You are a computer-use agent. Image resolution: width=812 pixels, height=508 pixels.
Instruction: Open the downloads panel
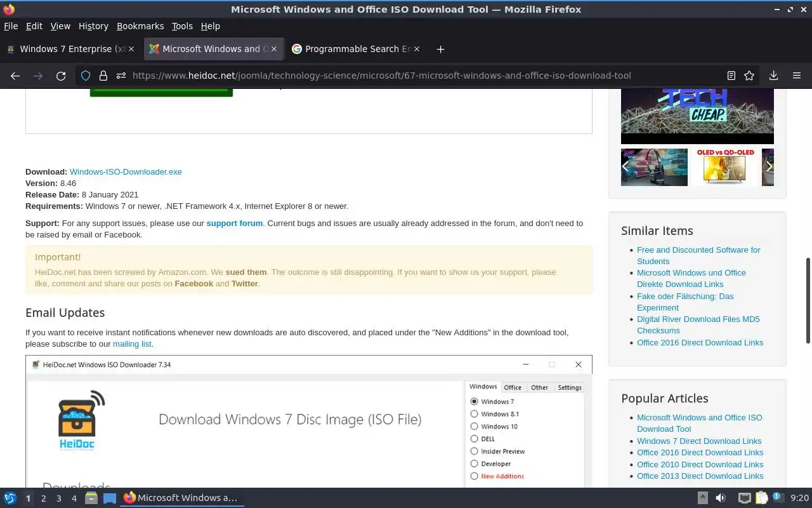(x=773, y=76)
